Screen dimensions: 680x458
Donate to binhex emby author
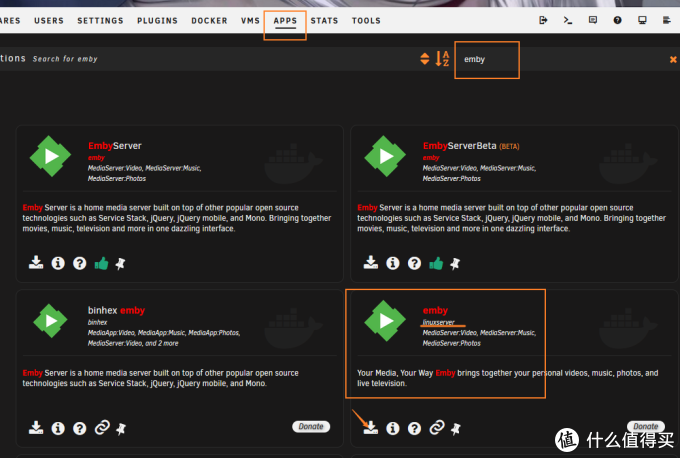coord(311,426)
